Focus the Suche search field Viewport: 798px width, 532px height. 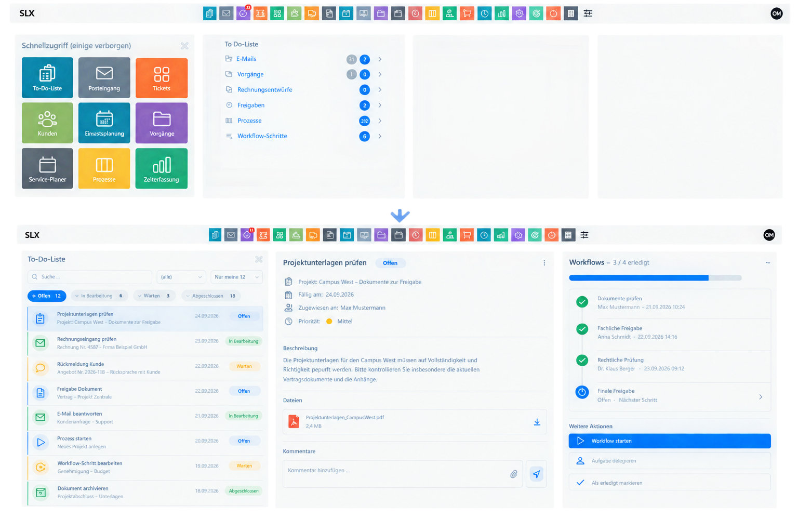[90, 277]
